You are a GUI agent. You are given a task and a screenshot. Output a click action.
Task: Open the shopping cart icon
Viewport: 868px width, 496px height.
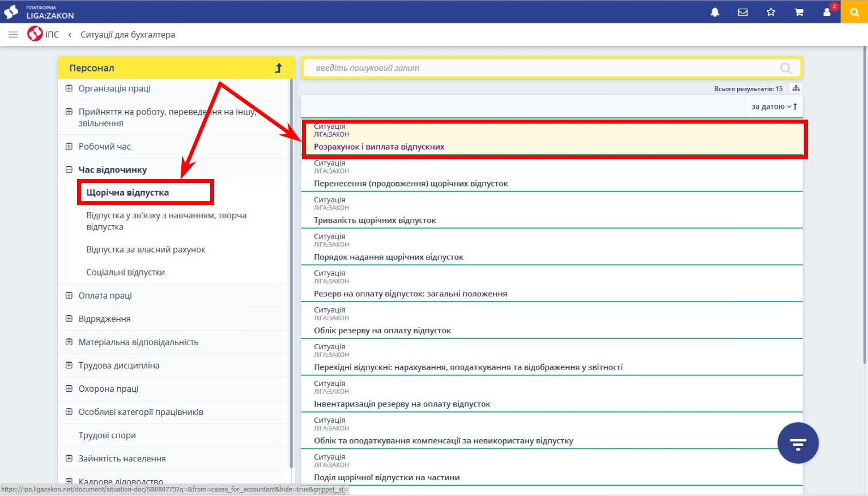(x=799, y=12)
